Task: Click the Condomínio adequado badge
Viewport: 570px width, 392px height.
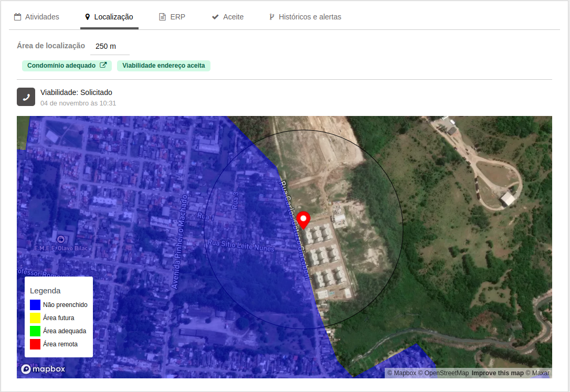Action: coord(61,66)
